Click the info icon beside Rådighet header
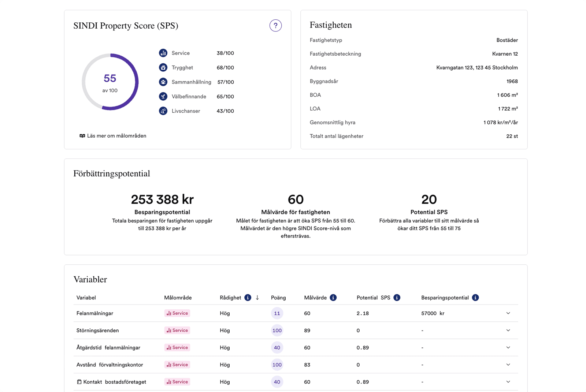 click(248, 298)
